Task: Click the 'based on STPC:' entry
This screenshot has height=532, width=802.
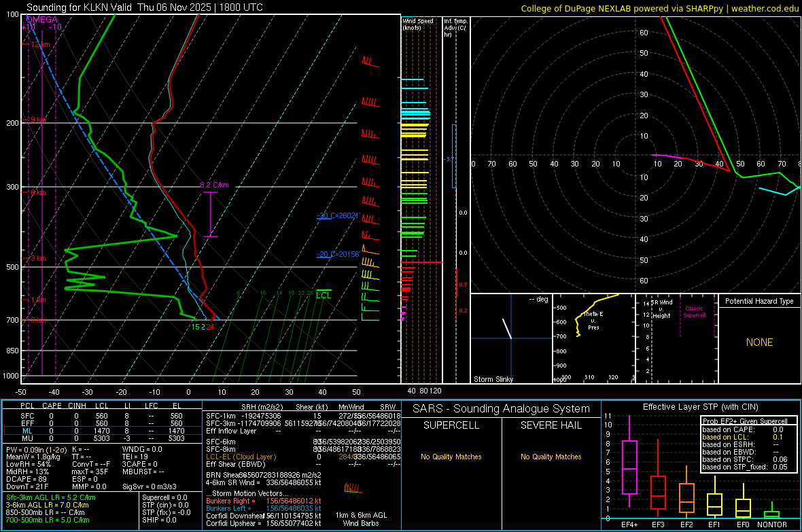Action: pos(728,459)
